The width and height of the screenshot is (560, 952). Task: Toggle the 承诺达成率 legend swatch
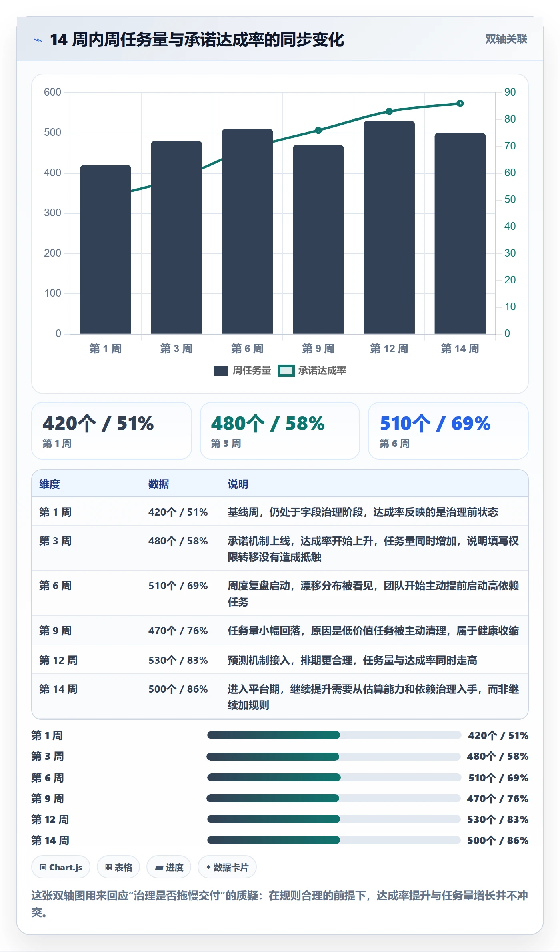tap(286, 371)
